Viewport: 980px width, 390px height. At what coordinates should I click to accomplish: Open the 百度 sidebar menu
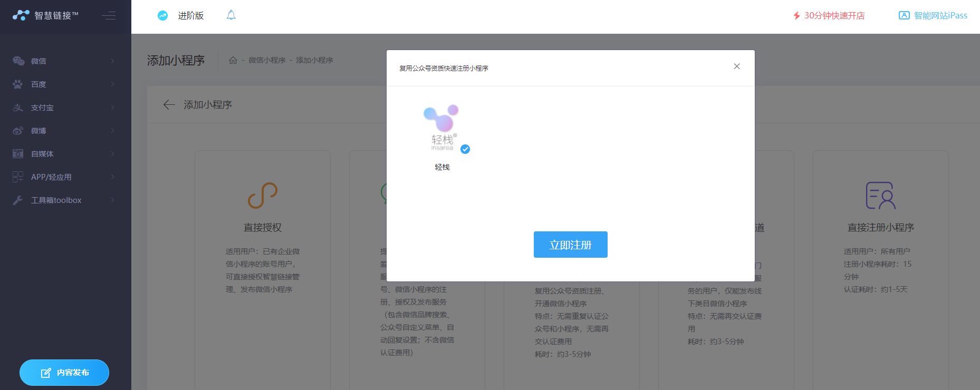click(65, 84)
